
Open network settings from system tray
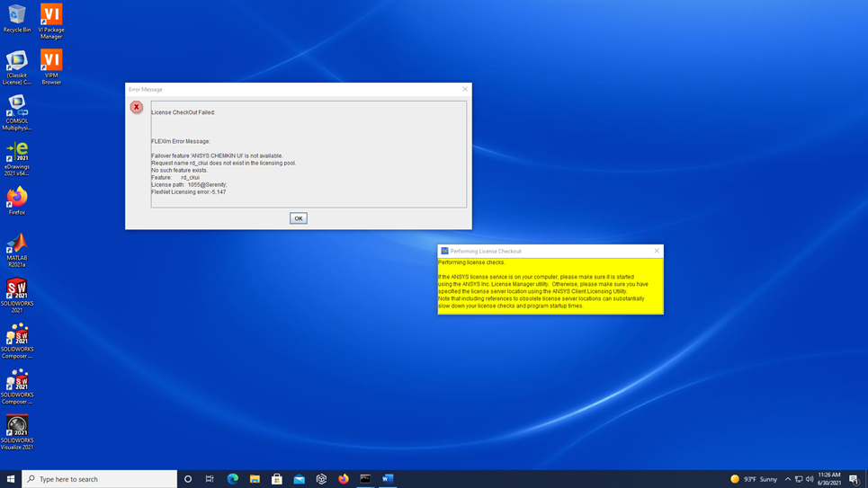pos(798,479)
